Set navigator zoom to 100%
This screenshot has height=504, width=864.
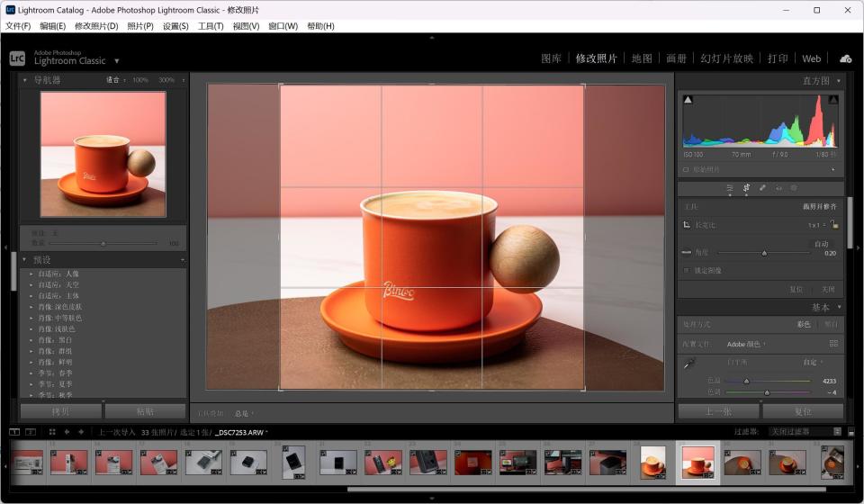tap(140, 80)
